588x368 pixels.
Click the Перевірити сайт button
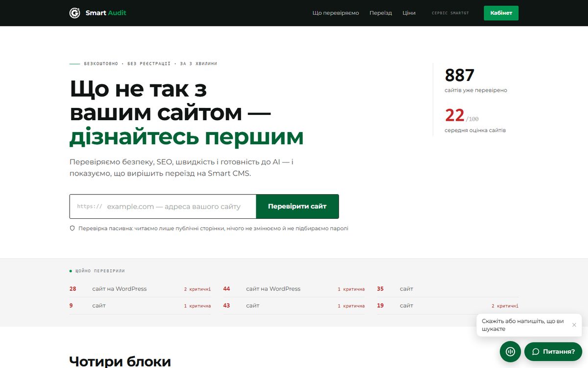click(297, 207)
